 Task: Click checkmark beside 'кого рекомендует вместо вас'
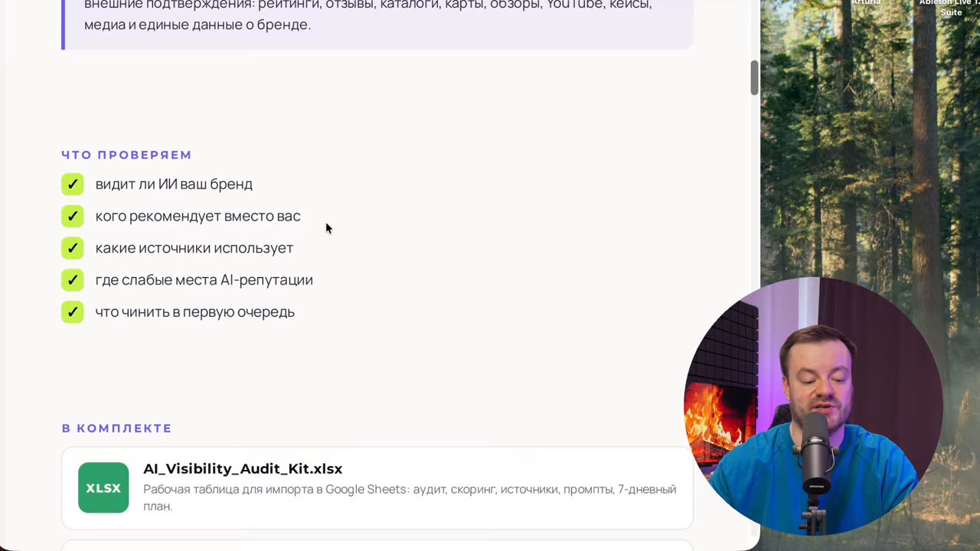[73, 217]
